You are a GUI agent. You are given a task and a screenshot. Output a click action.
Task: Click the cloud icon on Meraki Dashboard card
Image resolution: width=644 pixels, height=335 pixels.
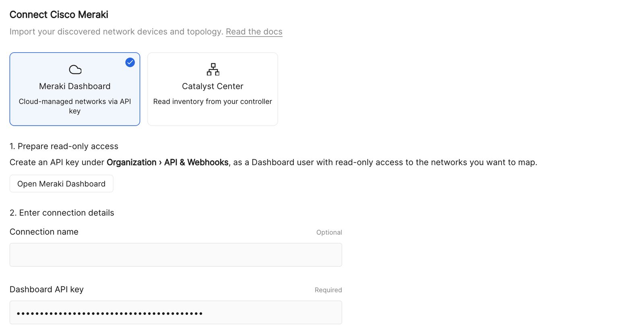tap(75, 70)
